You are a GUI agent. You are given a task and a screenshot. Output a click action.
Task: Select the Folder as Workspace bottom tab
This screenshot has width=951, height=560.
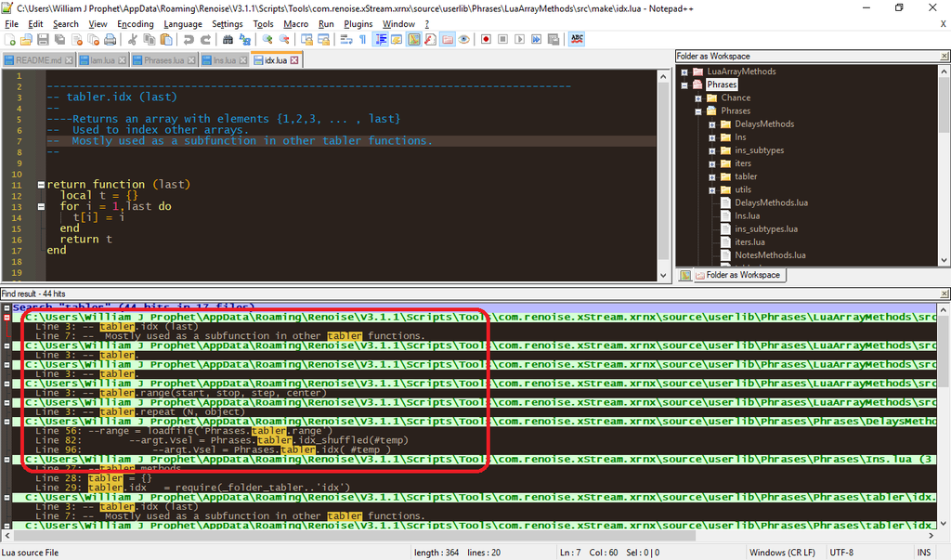coord(738,276)
